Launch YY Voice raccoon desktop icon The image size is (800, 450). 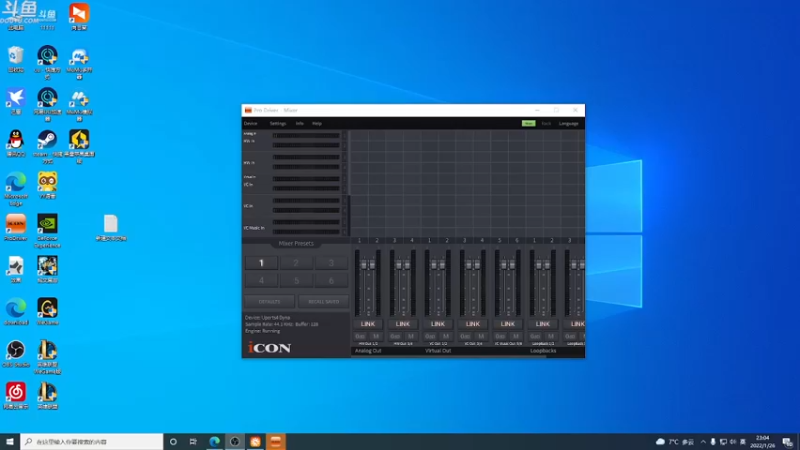[47, 185]
